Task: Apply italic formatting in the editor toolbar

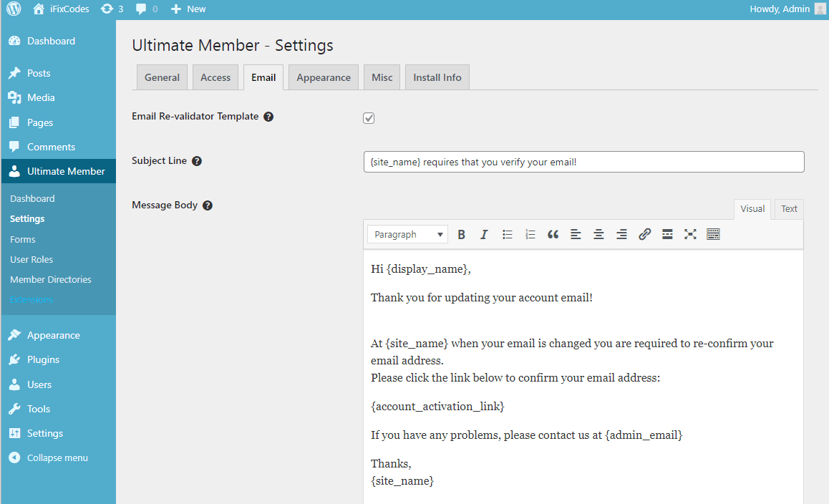Action: (x=484, y=234)
